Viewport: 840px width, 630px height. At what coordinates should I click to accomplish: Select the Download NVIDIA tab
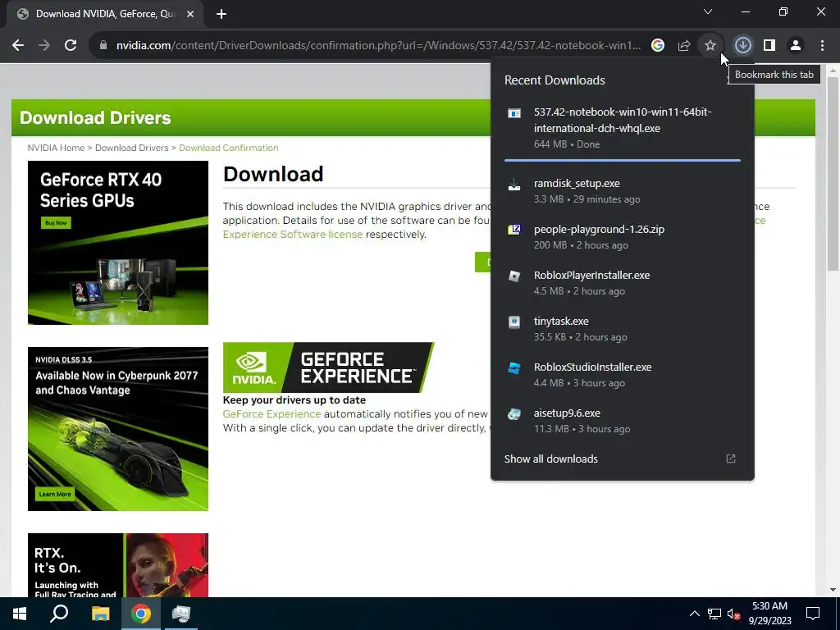point(104,15)
